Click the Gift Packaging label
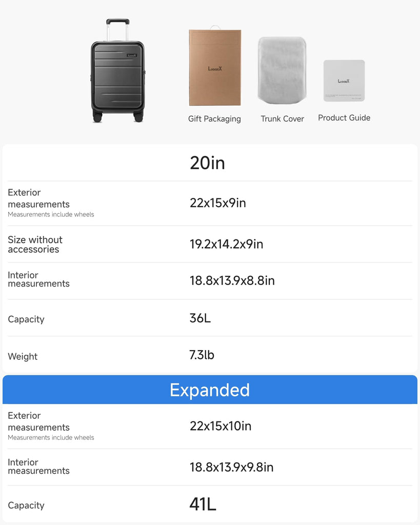 click(214, 119)
